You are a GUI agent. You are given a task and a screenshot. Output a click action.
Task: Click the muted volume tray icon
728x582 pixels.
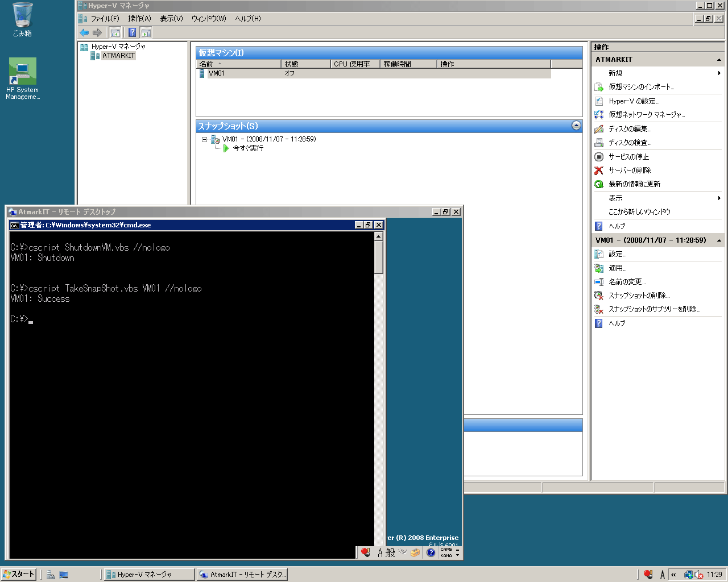click(699, 575)
